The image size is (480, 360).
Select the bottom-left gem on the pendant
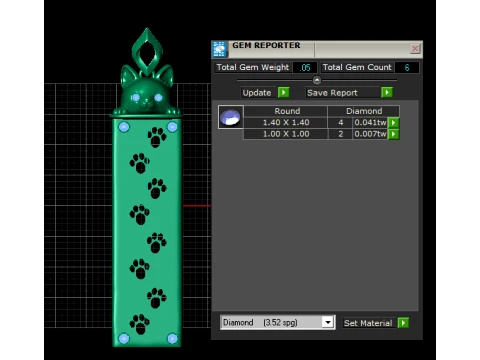point(124,338)
